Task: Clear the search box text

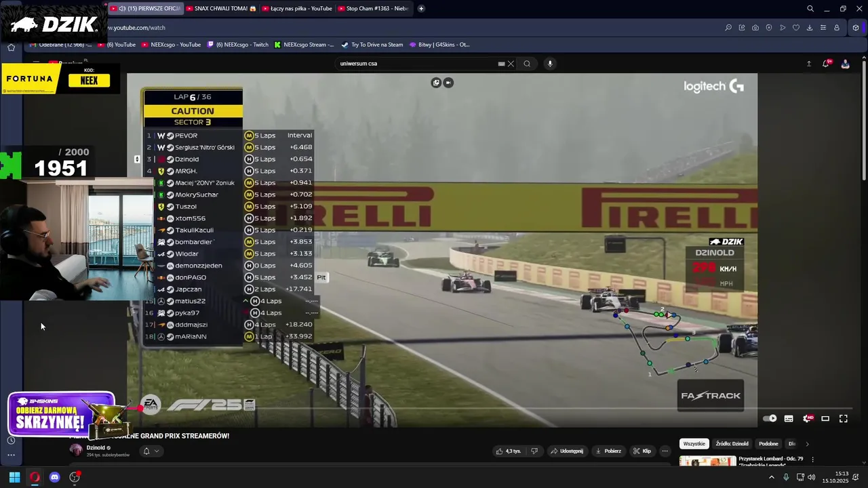Action: pyautogui.click(x=511, y=64)
